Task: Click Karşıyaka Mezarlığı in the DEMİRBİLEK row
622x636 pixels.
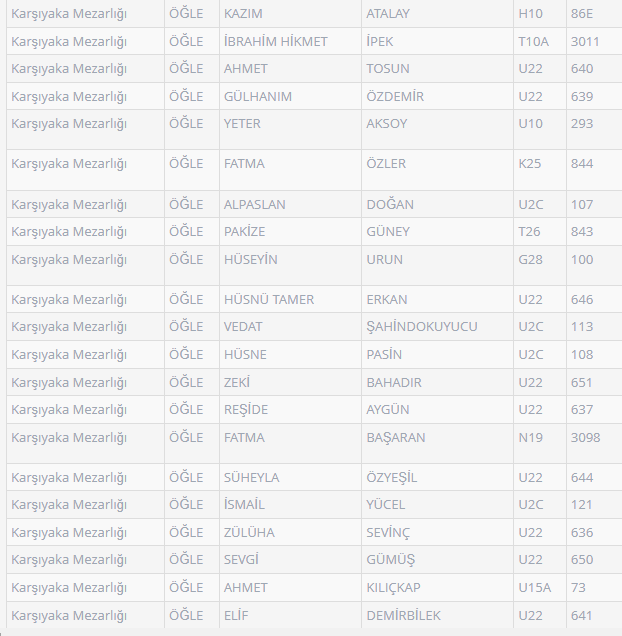Action: [x=69, y=616]
